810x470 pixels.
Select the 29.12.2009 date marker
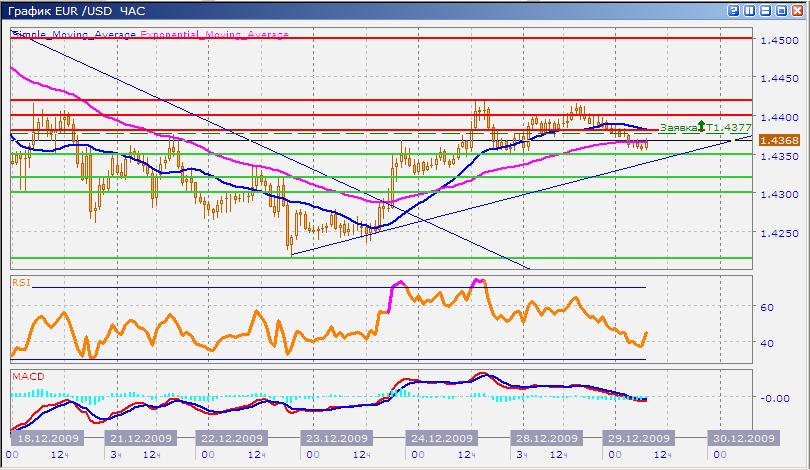637,438
